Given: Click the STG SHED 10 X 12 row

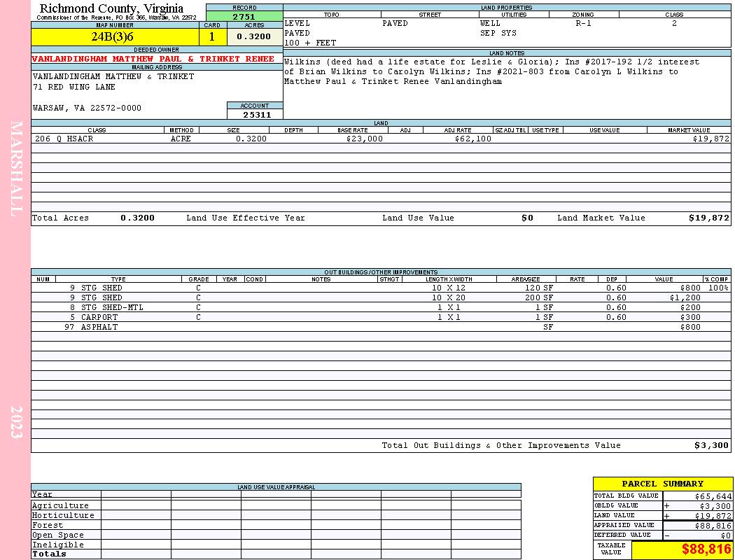Looking at the screenshot, I should coord(381,288).
